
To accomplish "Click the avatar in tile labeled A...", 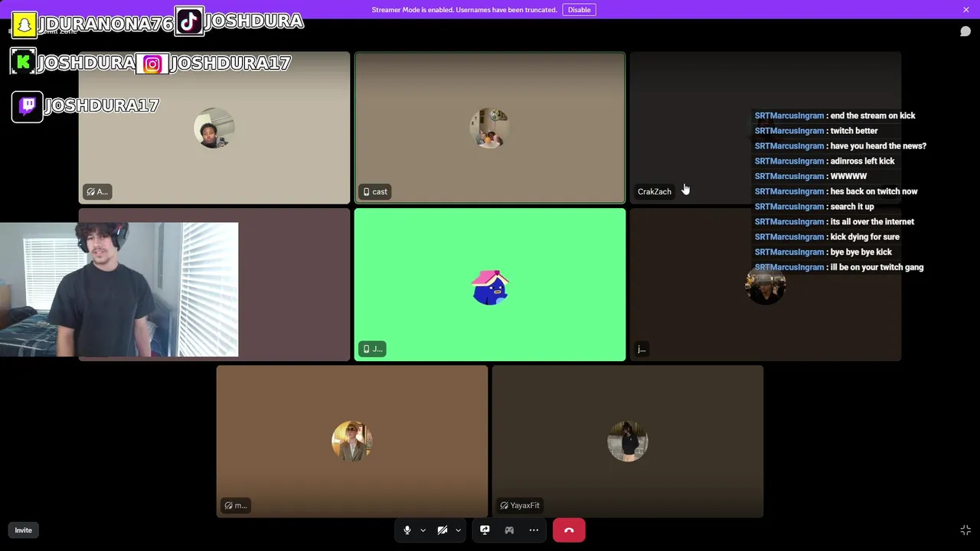I will (x=214, y=128).
